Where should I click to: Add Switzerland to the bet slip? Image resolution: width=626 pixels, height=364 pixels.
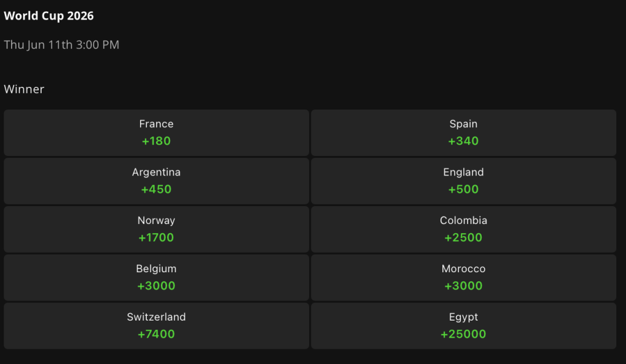pos(156,325)
